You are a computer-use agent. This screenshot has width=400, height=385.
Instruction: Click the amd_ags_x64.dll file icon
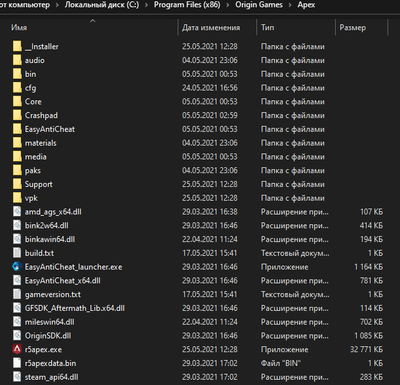click(17, 212)
